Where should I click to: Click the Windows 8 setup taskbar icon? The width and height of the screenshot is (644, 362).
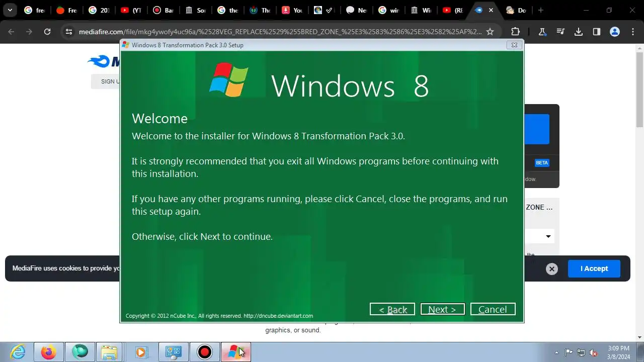[x=236, y=352]
